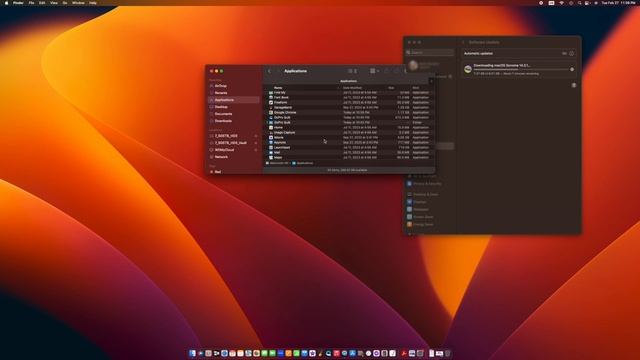This screenshot has width=640, height=360.
Task: Open Trash from the Dock
Action: (x=447, y=353)
